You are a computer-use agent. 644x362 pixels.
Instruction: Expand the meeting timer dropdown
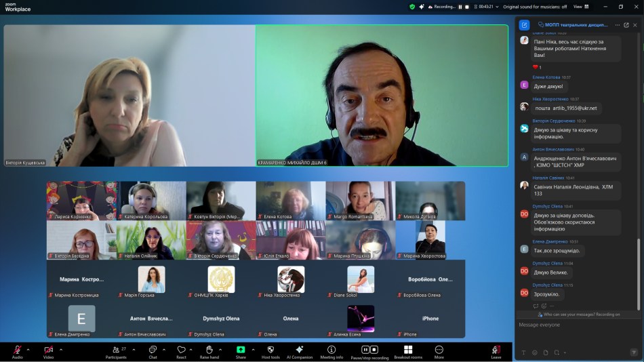click(x=497, y=7)
